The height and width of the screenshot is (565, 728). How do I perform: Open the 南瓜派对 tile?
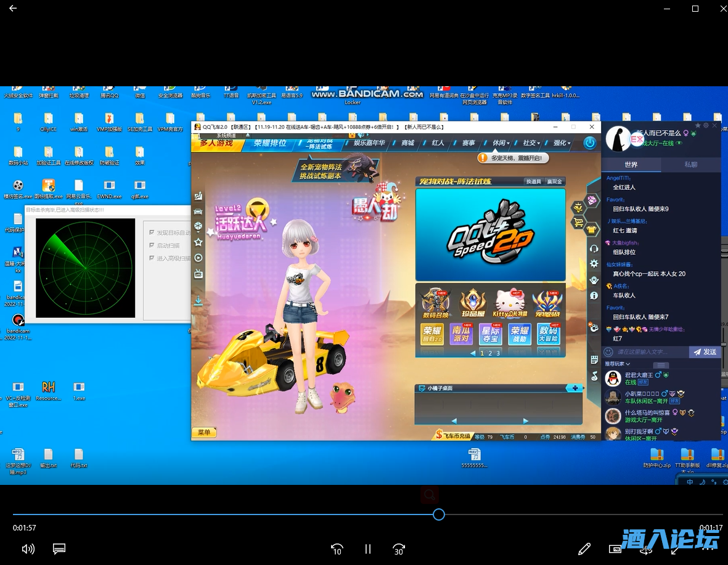[460, 334]
